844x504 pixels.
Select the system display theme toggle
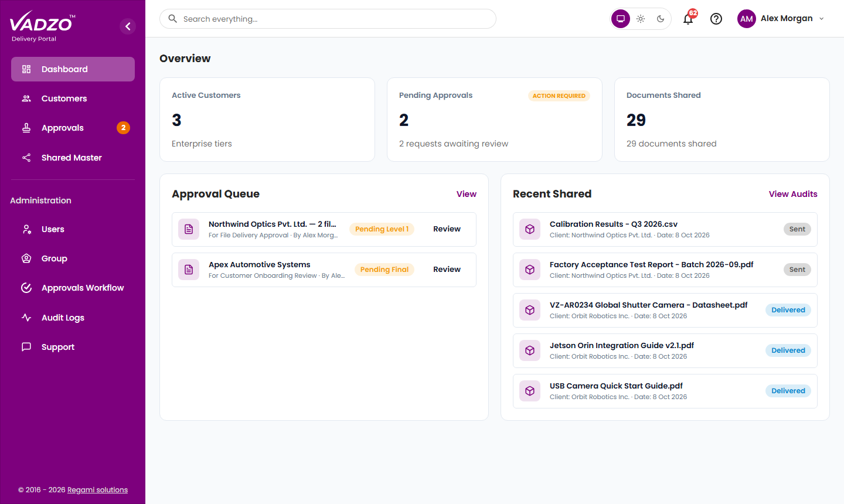point(621,19)
